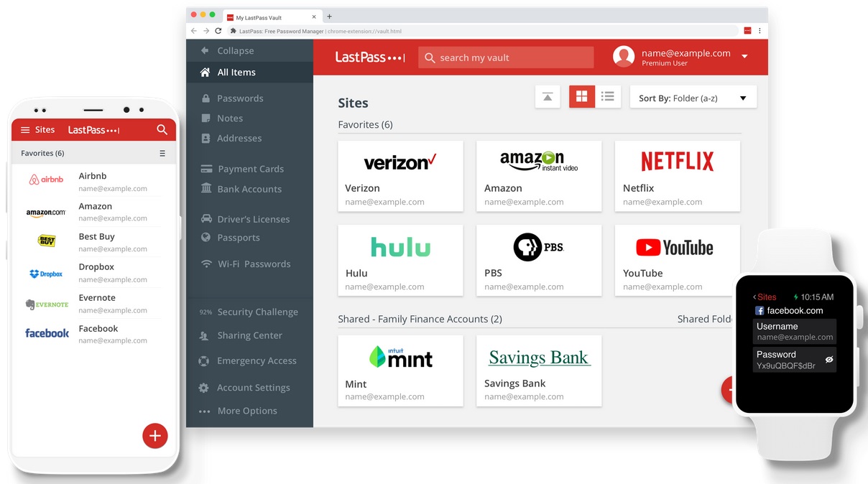Open the Hulu site card

(x=401, y=260)
